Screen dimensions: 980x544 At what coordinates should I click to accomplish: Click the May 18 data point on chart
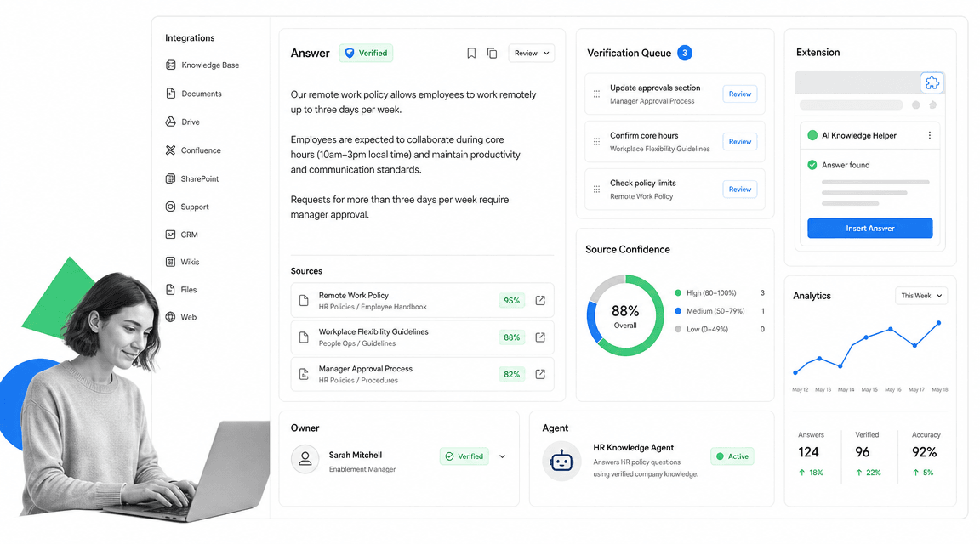pos(938,323)
